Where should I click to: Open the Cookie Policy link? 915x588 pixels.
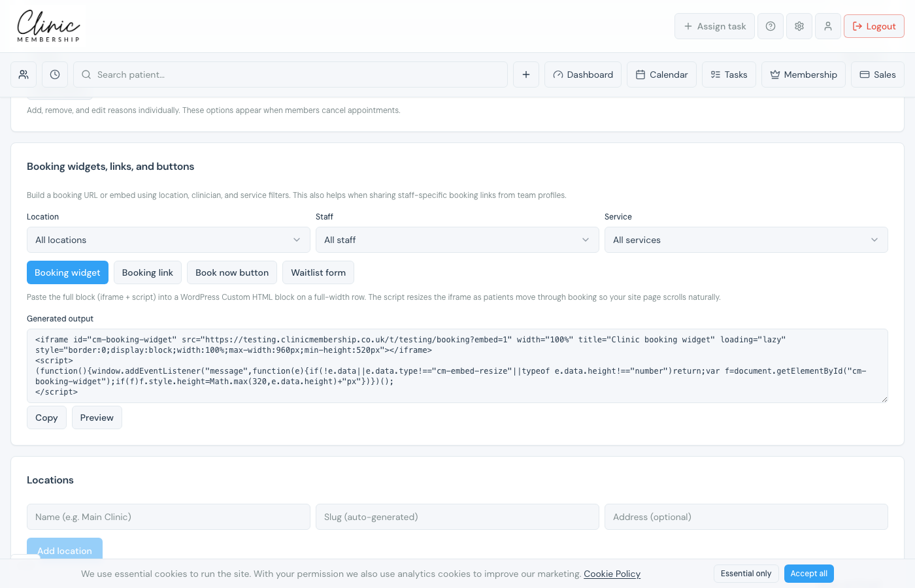[x=612, y=574]
